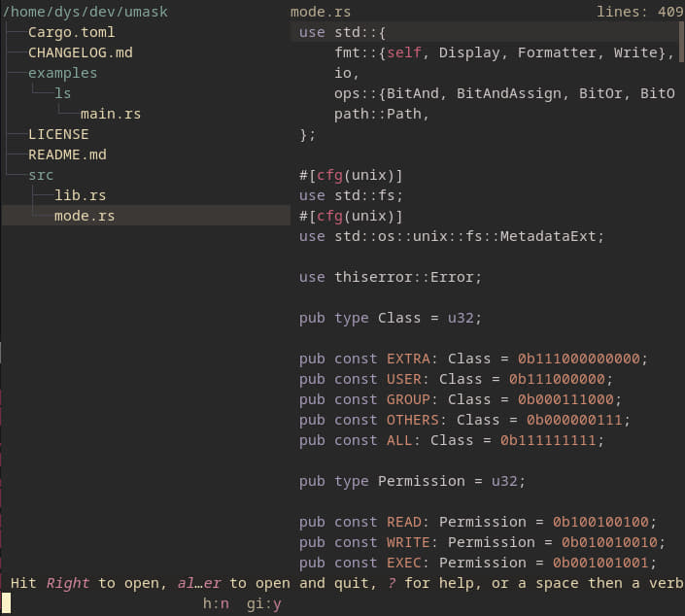Click the preview panel scrollbar thumb
Image resolution: width=685 pixels, height=616 pixels.
(681, 43)
